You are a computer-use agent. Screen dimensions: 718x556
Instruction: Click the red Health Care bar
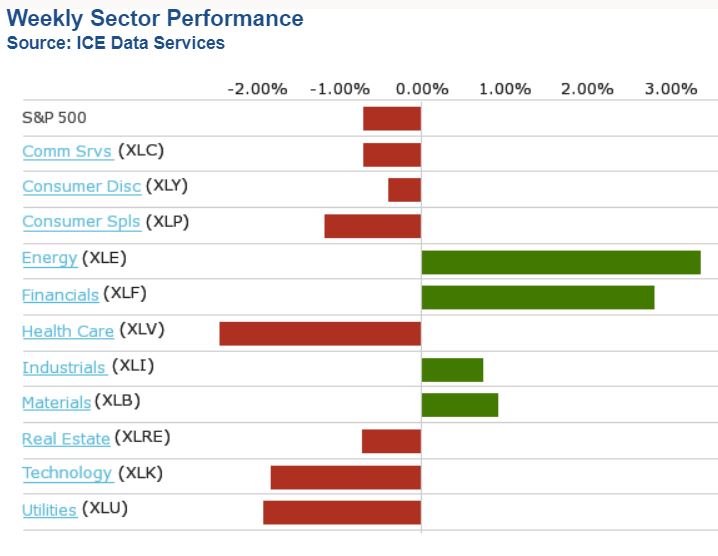point(320,333)
